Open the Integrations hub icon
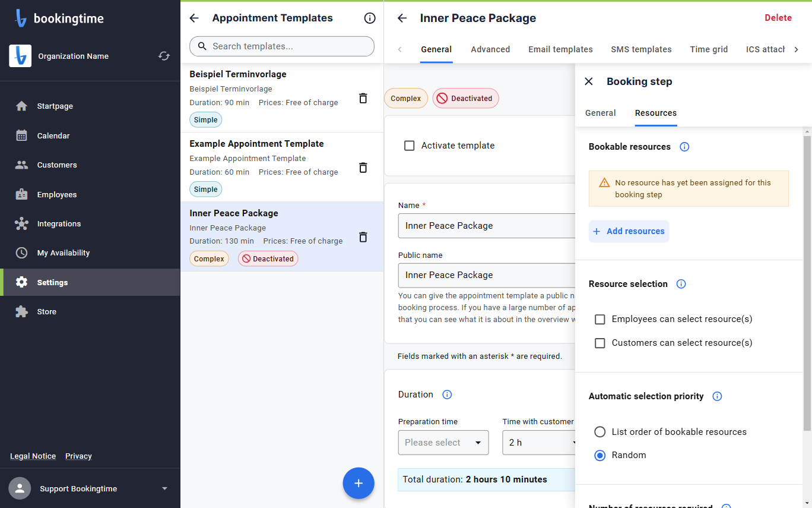The width and height of the screenshot is (812, 508). click(21, 224)
